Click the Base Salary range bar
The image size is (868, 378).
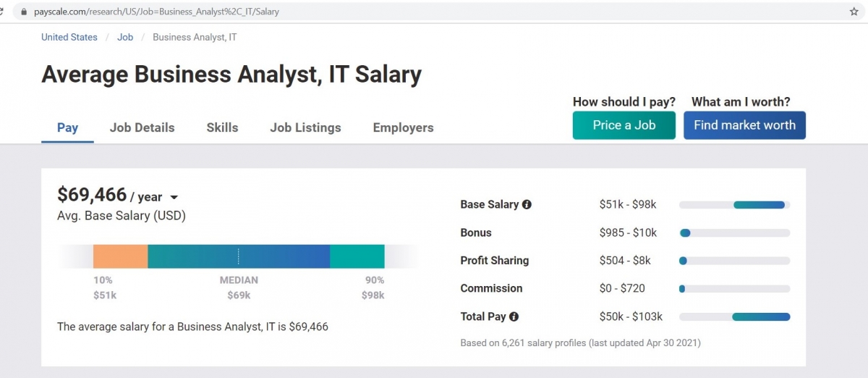[x=759, y=205]
